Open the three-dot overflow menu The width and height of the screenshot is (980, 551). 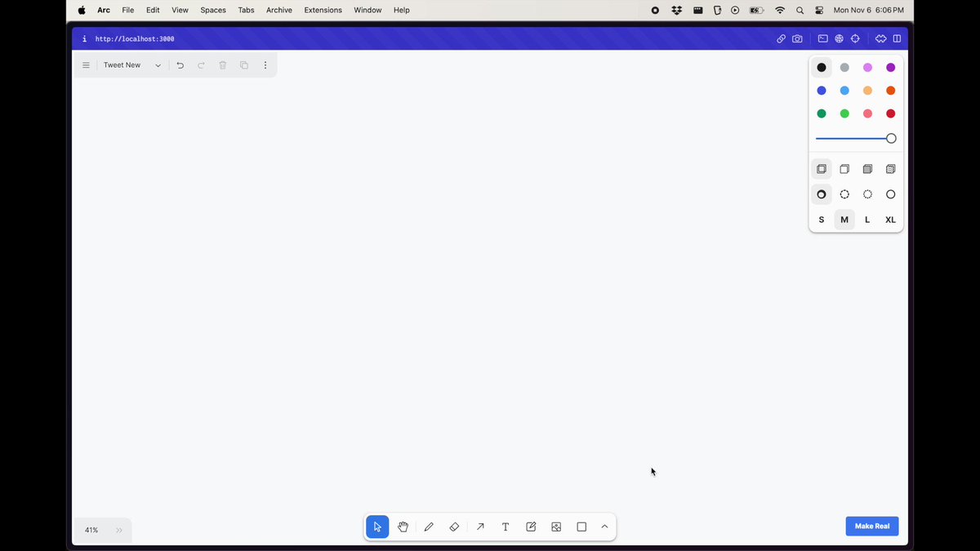pos(265,64)
